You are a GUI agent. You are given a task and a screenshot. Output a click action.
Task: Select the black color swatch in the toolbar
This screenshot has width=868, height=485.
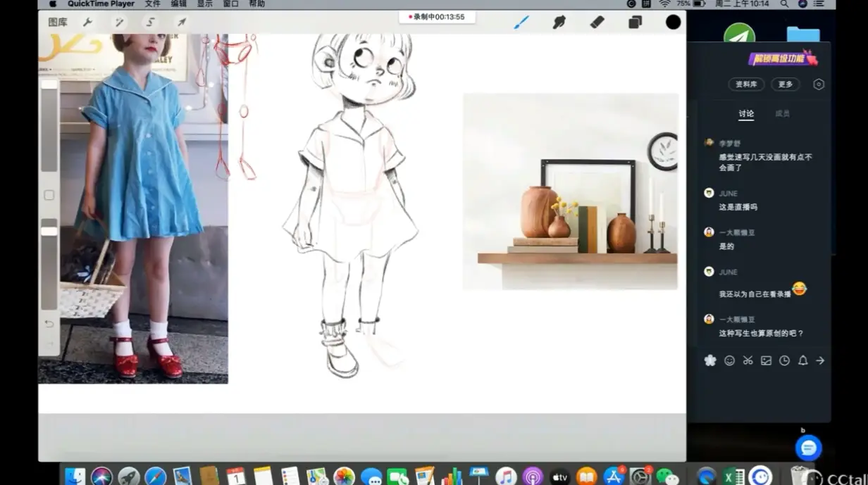[673, 22]
